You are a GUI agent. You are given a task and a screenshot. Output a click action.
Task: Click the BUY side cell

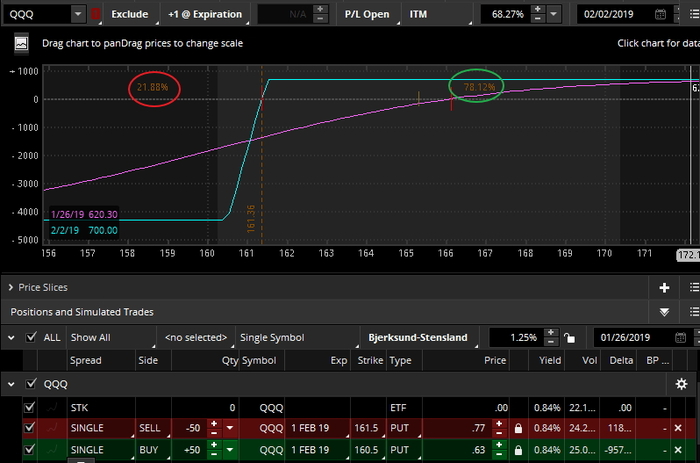(154, 450)
